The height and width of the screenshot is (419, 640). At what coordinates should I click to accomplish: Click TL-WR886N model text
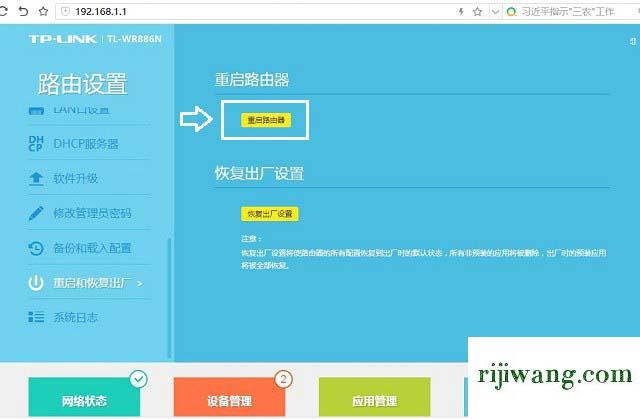click(134, 39)
